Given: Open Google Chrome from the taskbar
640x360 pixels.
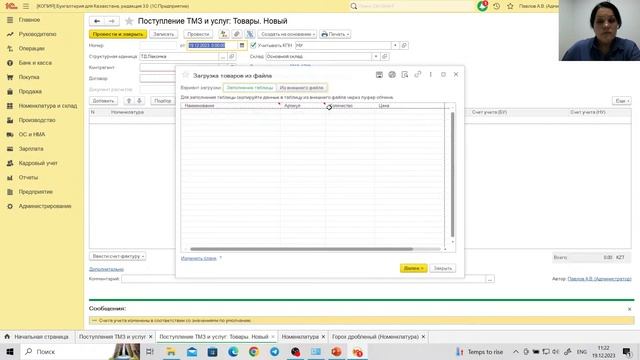Looking at the screenshot, I should click(253, 351).
